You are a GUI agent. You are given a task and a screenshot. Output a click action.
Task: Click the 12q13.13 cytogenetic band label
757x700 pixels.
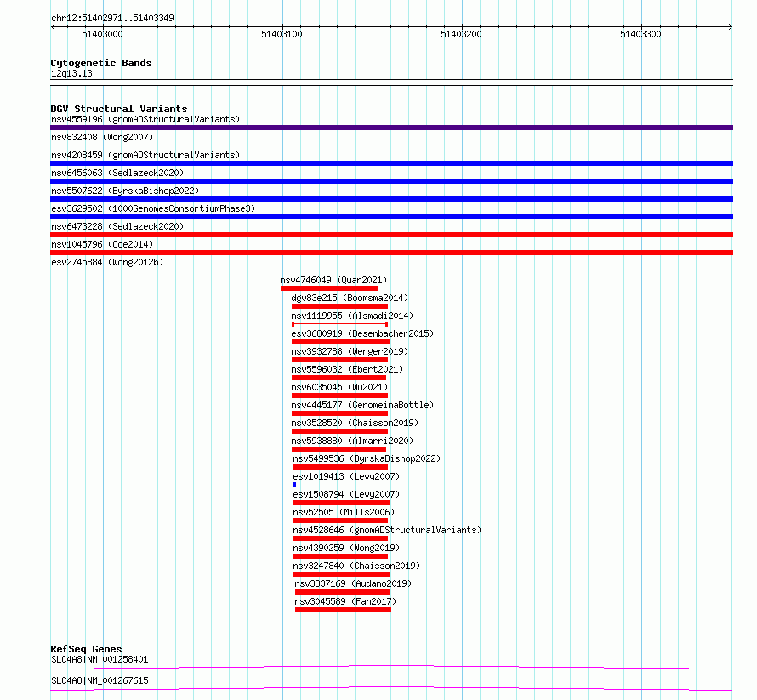pyautogui.click(x=72, y=73)
